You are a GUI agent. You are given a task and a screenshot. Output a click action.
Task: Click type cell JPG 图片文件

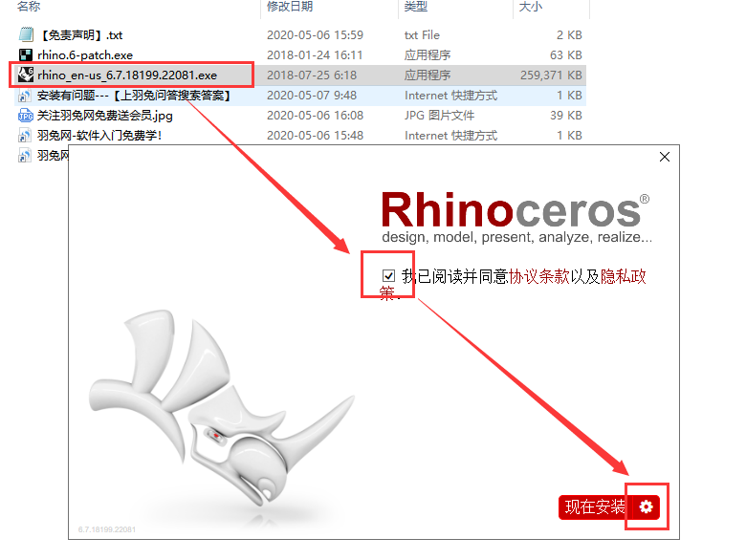[439, 116]
